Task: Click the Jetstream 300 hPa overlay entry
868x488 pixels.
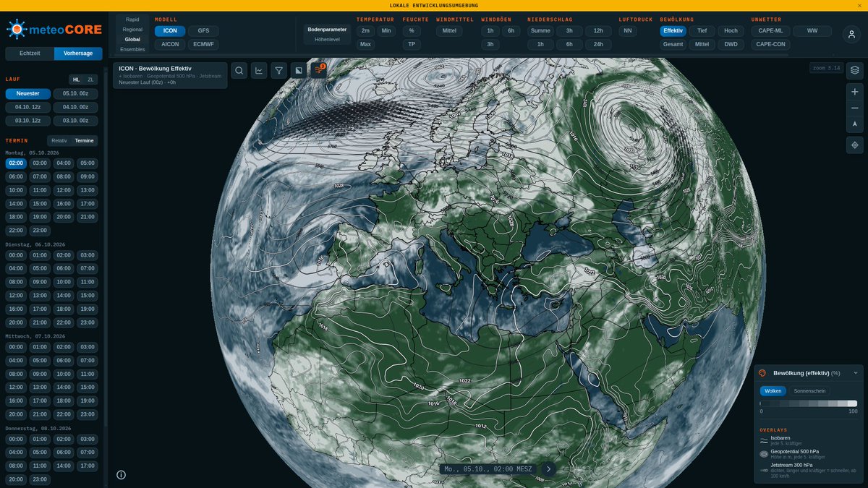Action: click(808, 471)
